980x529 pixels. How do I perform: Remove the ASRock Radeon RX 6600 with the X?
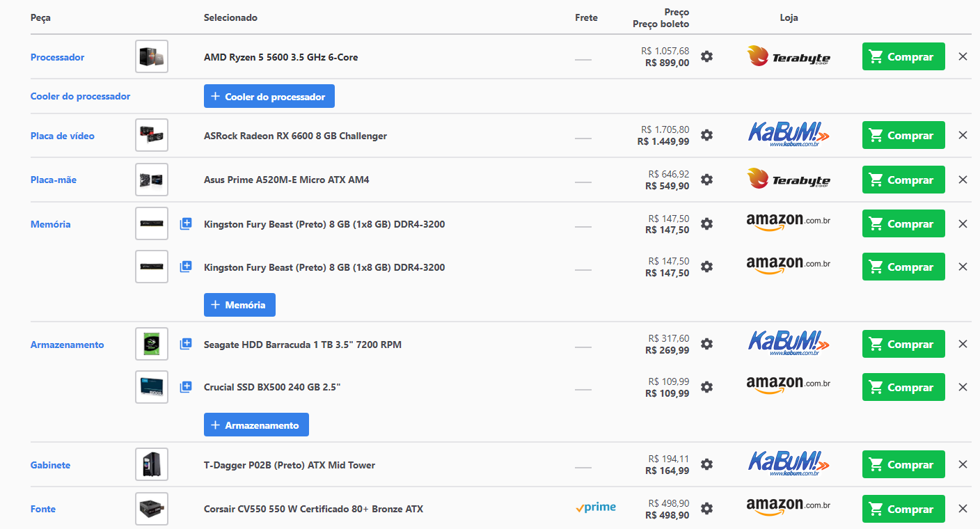[963, 135]
